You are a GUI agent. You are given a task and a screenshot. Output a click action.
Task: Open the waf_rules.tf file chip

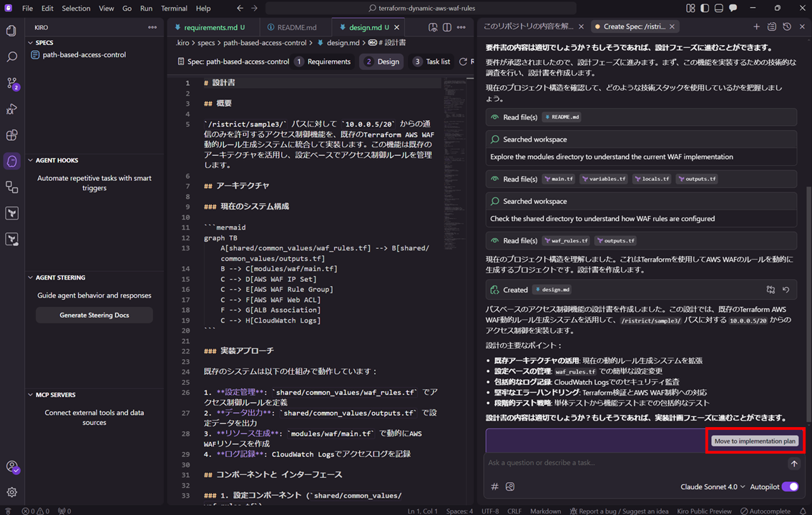566,240
